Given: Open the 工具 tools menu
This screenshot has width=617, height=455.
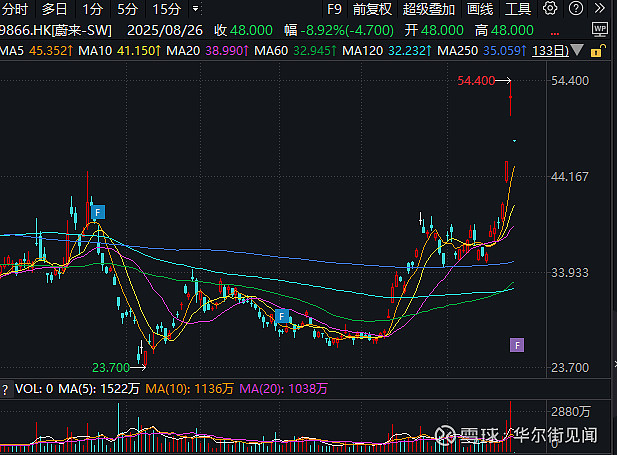Looking at the screenshot, I should click(x=518, y=9).
